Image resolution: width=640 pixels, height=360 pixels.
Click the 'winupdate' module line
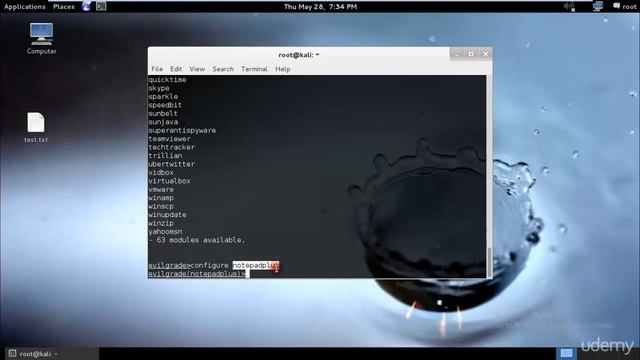(x=167, y=215)
